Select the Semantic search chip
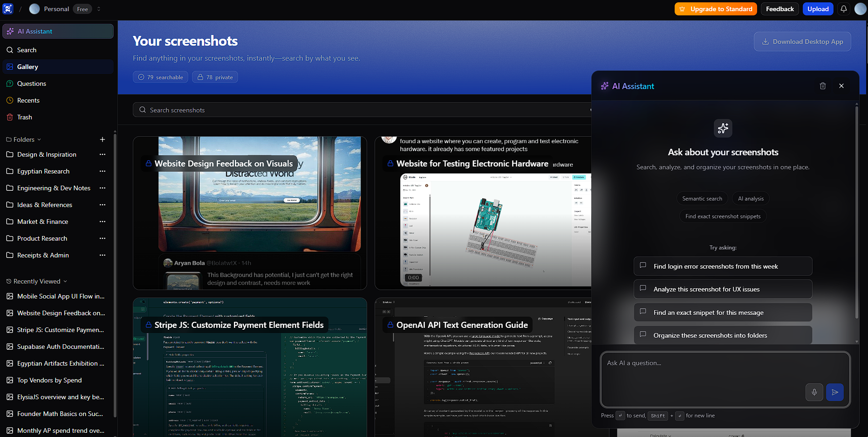868x437 pixels. [x=702, y=199]
